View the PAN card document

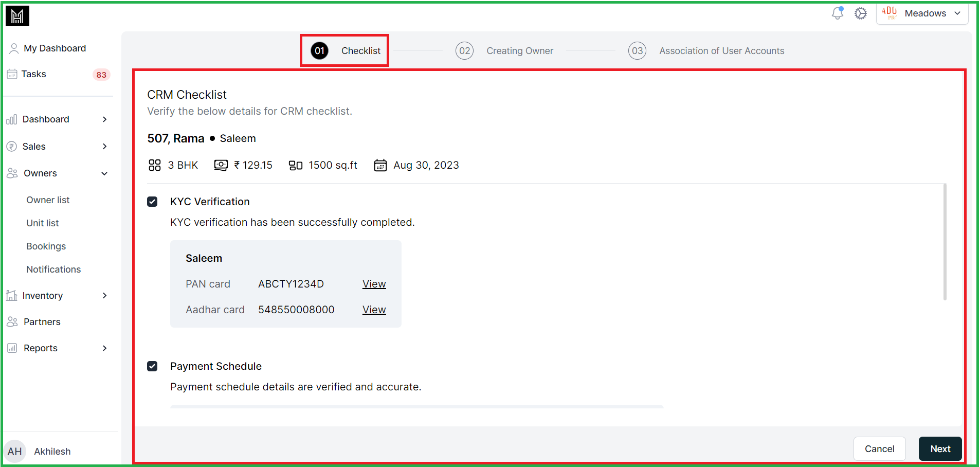(x=374, y=284)
